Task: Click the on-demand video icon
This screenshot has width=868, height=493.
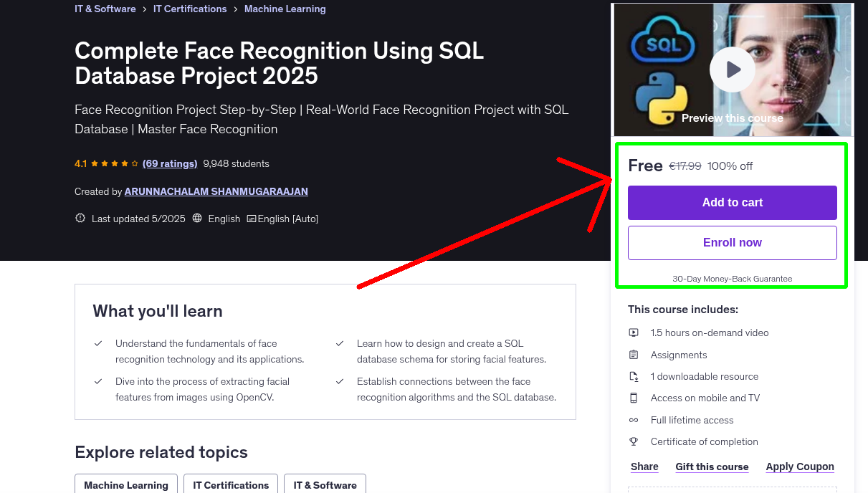Action: (x=634, y=332)
